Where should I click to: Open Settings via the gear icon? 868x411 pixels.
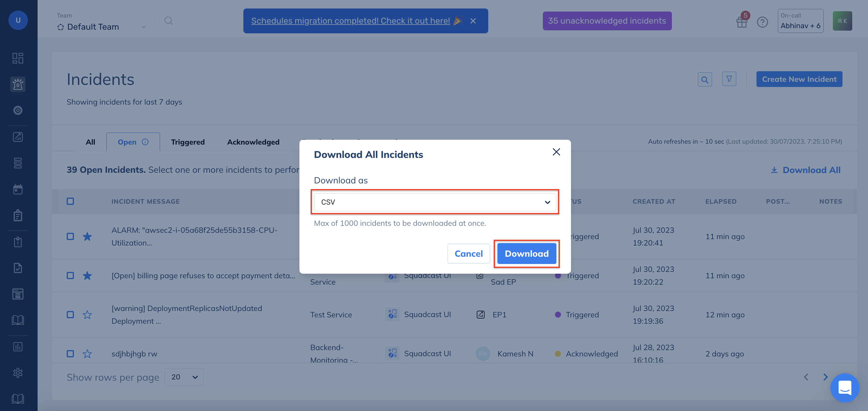coord(18,373)
